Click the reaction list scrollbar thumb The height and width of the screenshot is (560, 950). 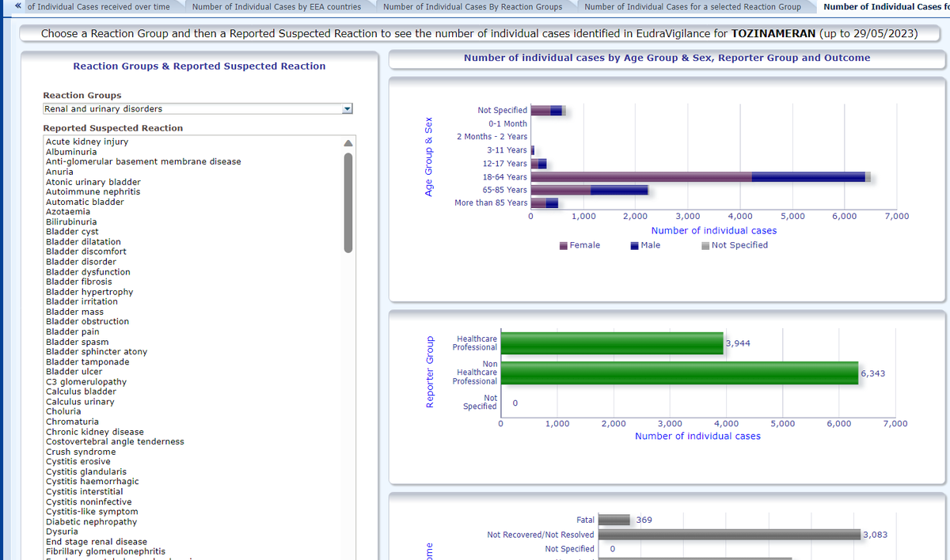347,202
